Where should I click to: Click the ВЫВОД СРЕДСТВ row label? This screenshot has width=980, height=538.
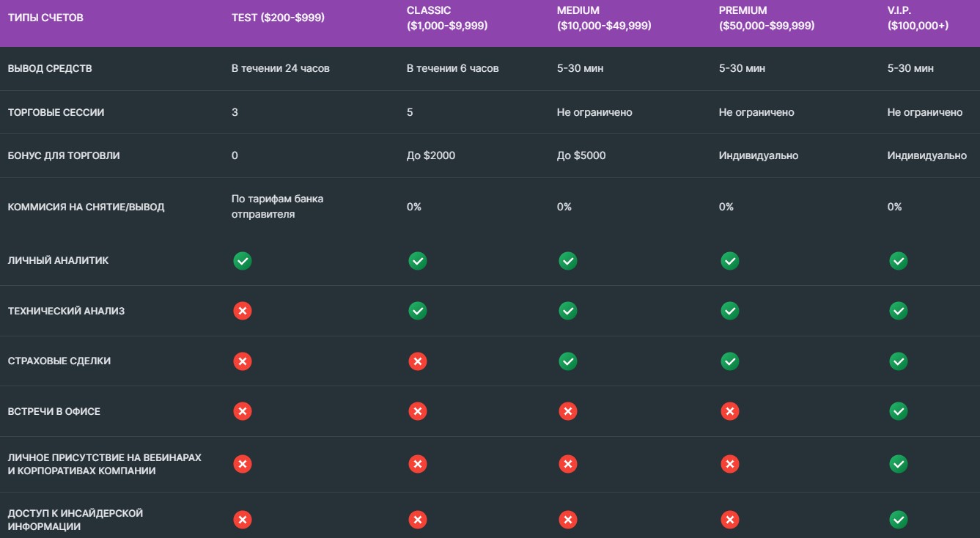pyautogui.click(x=50, y=68)
